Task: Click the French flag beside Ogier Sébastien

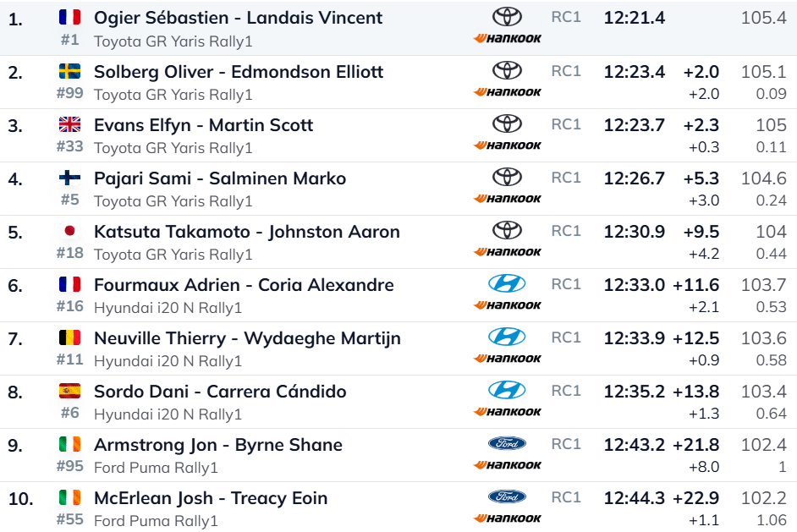Action: point(69,18)
